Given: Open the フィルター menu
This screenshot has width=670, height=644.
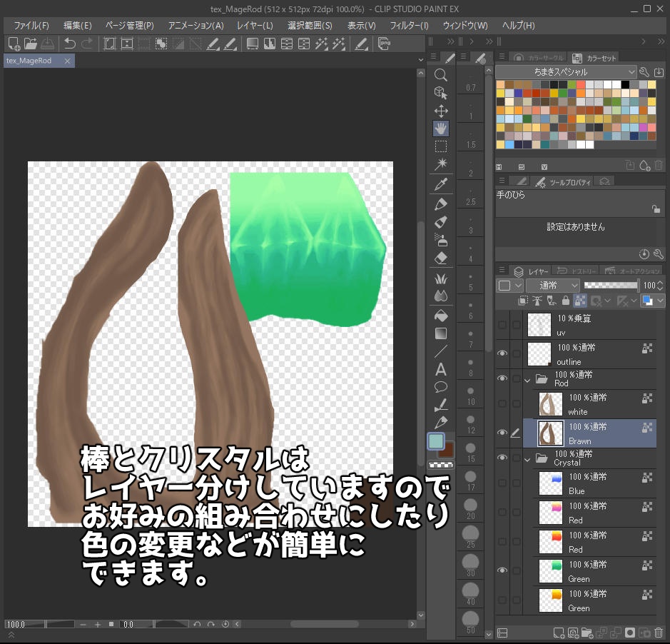Looking at the screenshot, I should click(x=407, y=26).
